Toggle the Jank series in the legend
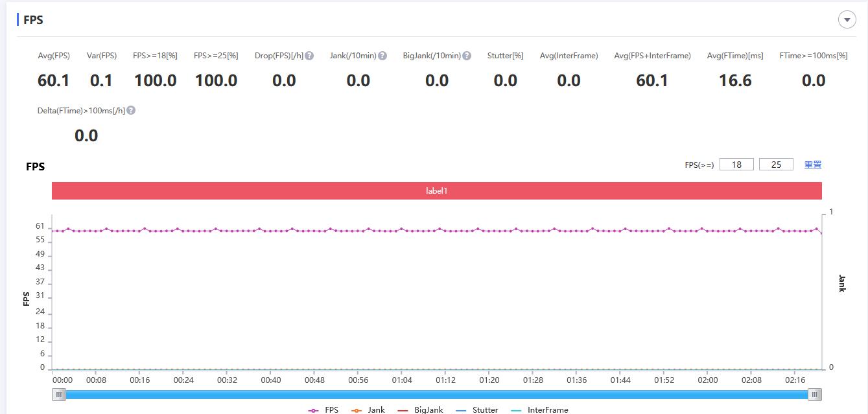Image resolution: width=868 pixels, height=414 pixels. point(368,409)
